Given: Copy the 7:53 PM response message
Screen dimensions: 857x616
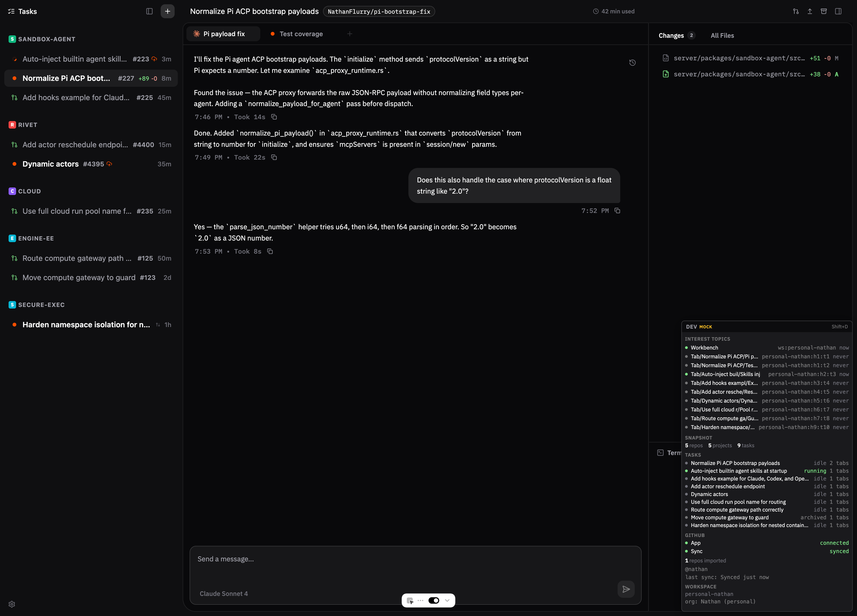Looking at the screenshot, I should 270,251.
